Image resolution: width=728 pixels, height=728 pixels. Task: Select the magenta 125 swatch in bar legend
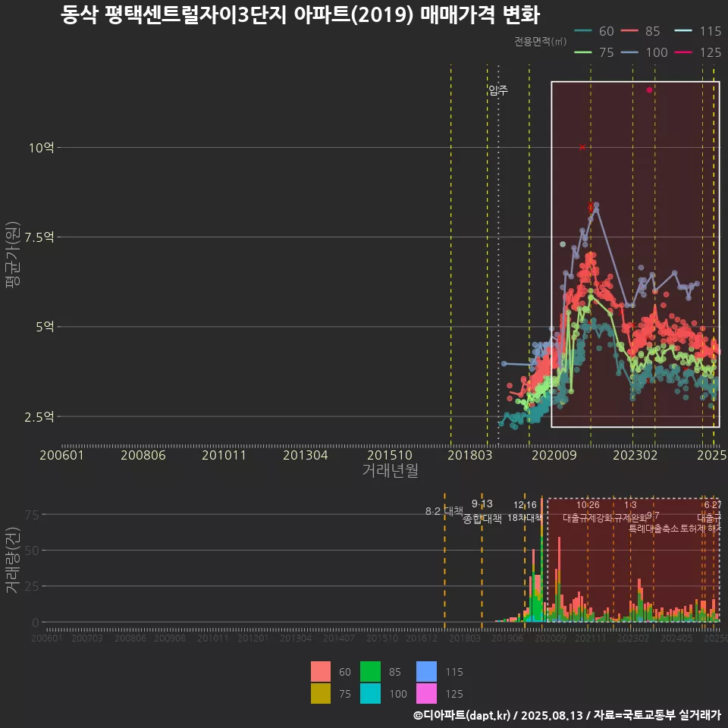[x=427, y=693]
